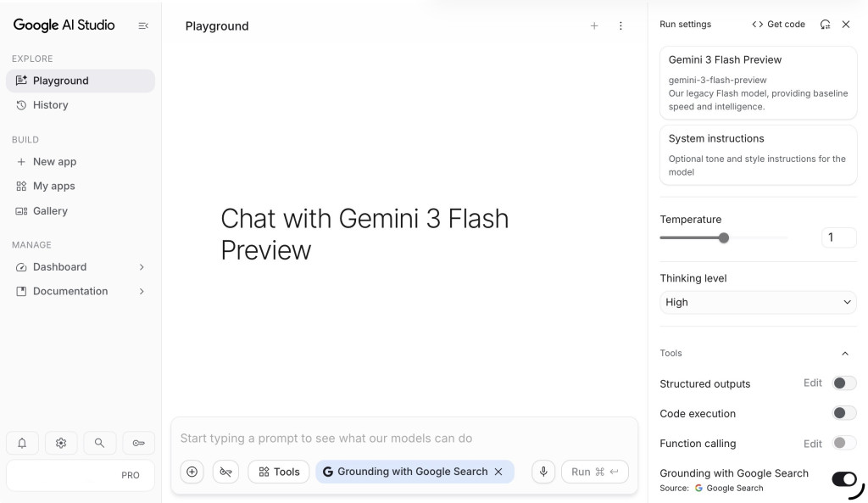This screenshot has height=503, width=868.
Task: Remove the Grounding with Google Search chip
Action: click(x=498, y=472)
